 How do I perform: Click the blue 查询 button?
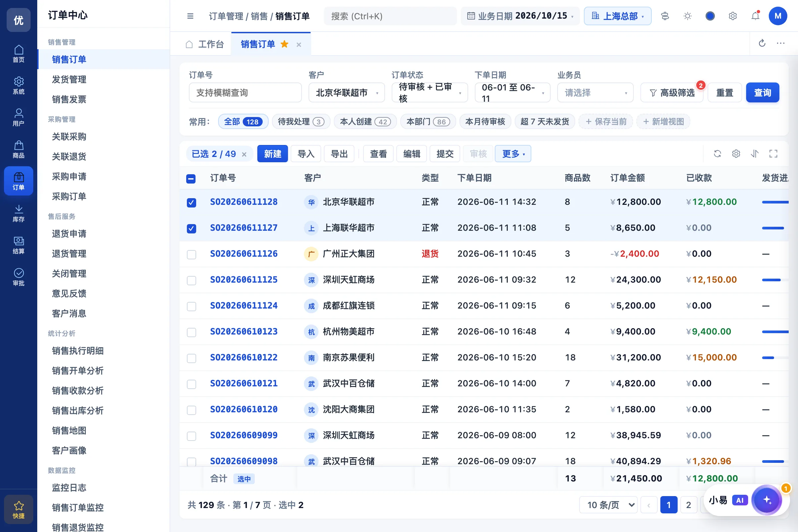[762, 93]
